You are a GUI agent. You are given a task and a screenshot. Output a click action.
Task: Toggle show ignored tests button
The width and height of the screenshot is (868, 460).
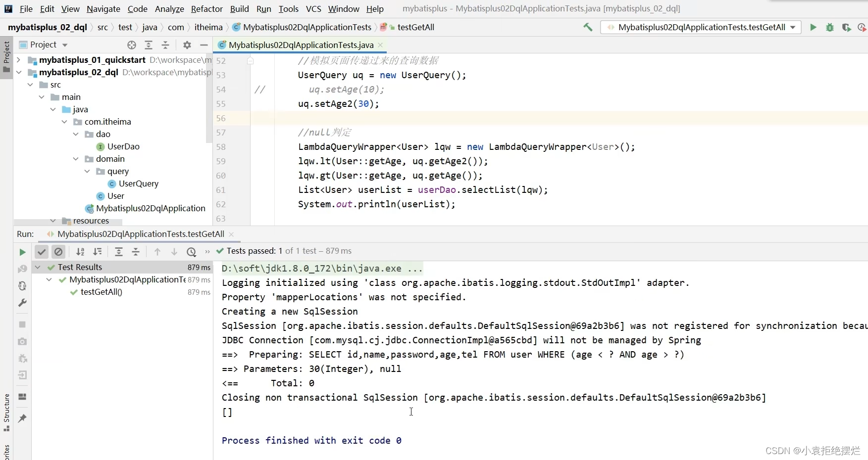58,252
